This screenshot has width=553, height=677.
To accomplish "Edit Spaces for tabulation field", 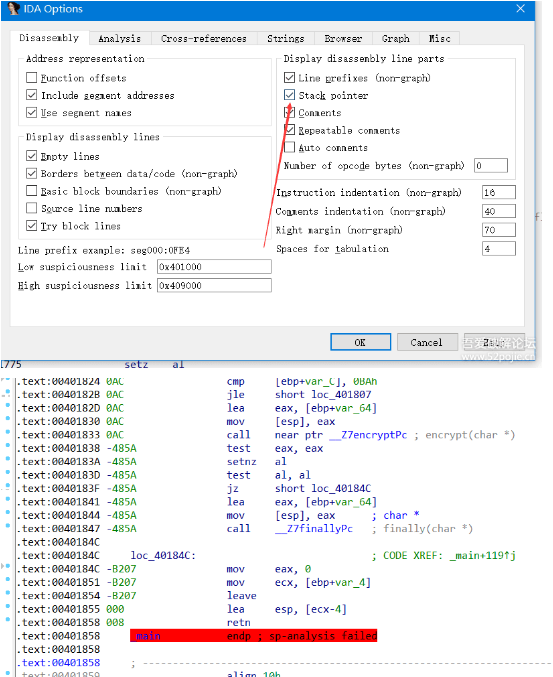I will [x=499, y=249].
